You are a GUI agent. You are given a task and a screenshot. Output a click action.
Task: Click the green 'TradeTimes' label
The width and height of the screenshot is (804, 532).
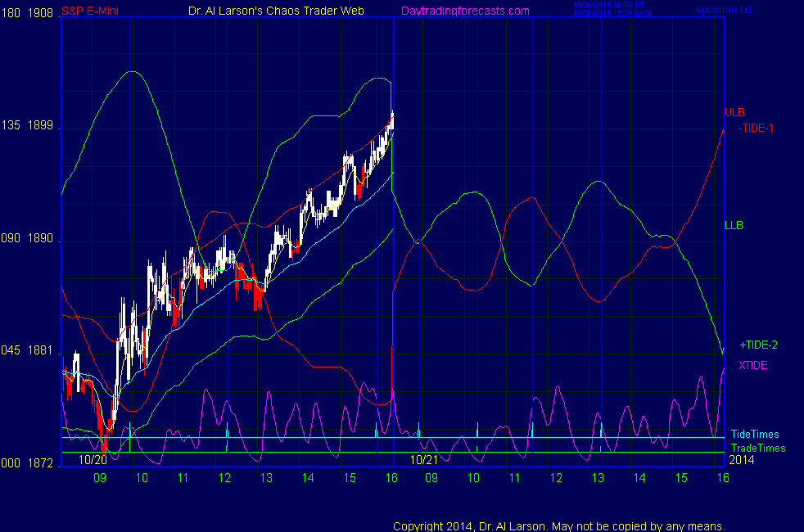pyautogui.click(x=758, y=448)
